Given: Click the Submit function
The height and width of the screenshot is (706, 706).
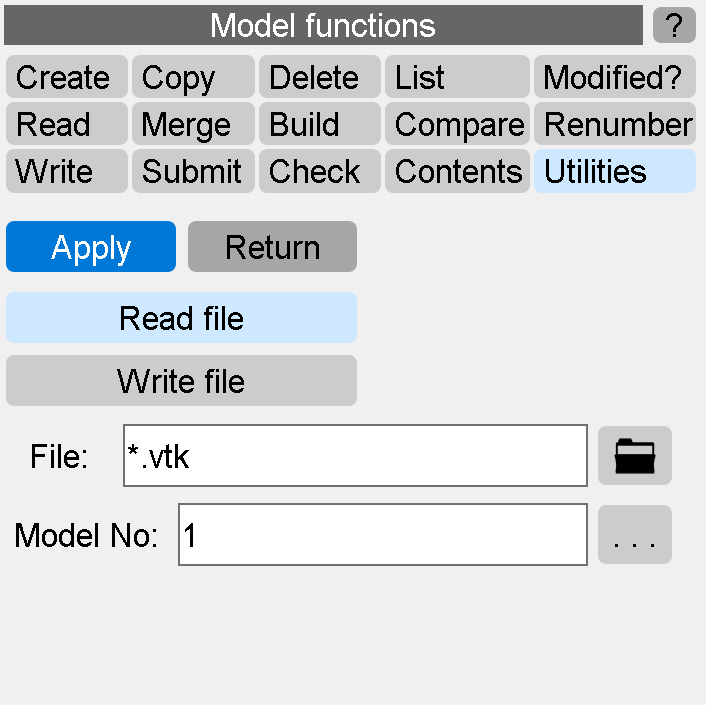Looking at the screenshot, I should click(193, 172).
